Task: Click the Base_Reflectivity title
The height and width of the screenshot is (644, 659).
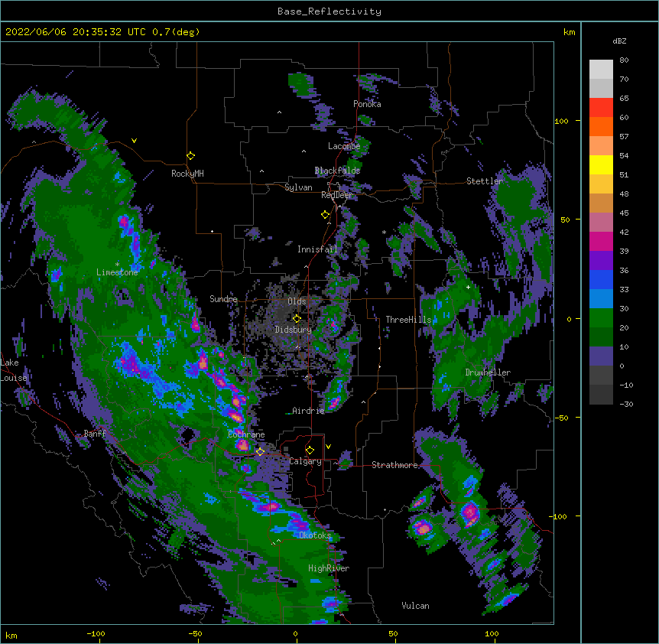Action: pos(329,11)
